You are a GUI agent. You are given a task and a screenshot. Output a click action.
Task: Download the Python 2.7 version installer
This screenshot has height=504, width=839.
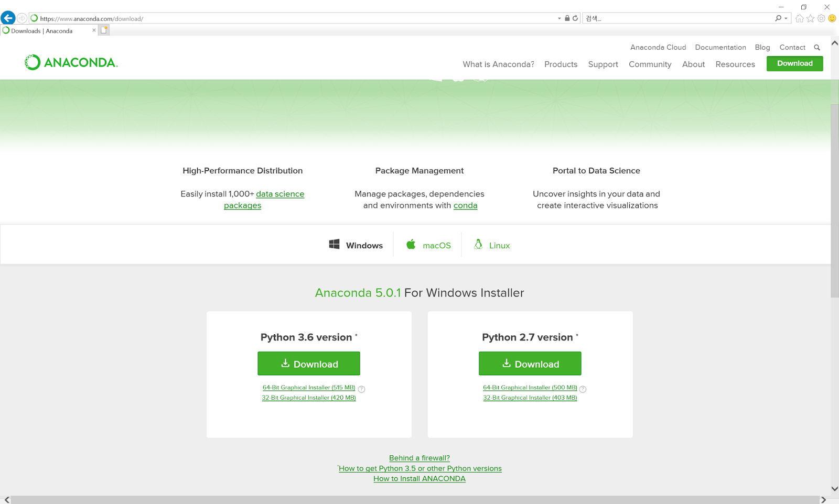pyautogui.click(x=530, y=364)
